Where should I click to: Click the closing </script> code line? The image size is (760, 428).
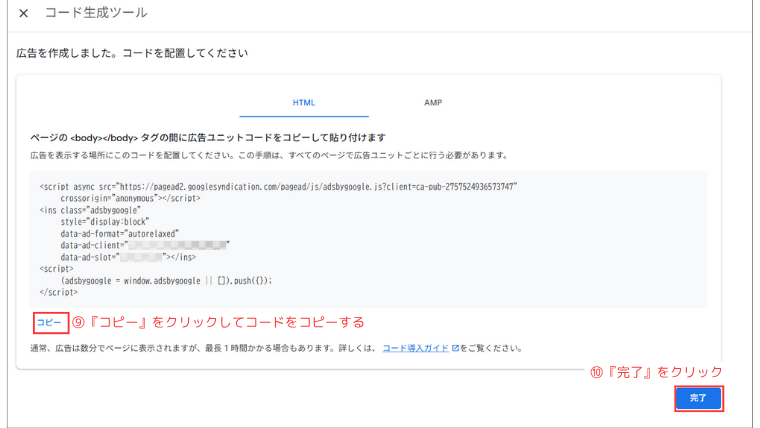coord(59,292)
